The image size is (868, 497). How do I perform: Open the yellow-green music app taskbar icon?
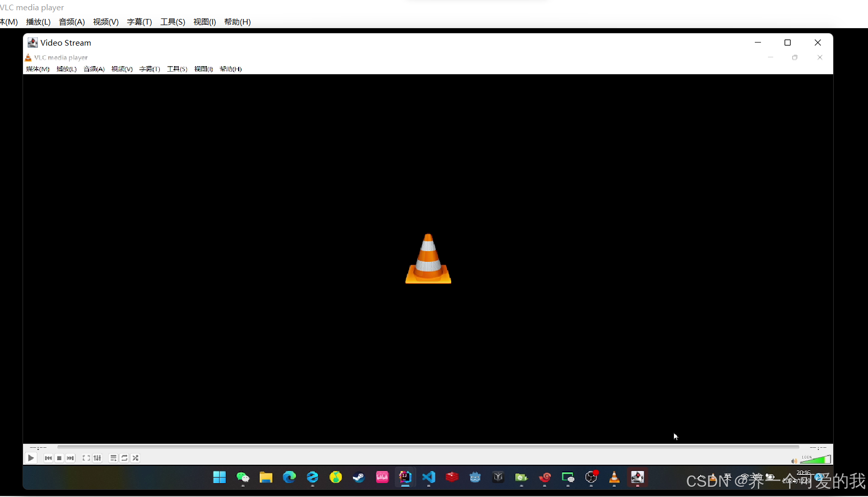[x=335, y=477]
